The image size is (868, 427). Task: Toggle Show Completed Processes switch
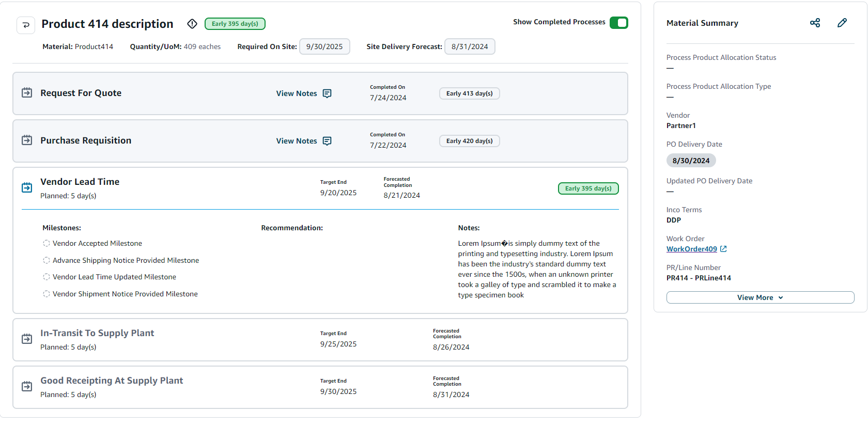tap(618, 23)
